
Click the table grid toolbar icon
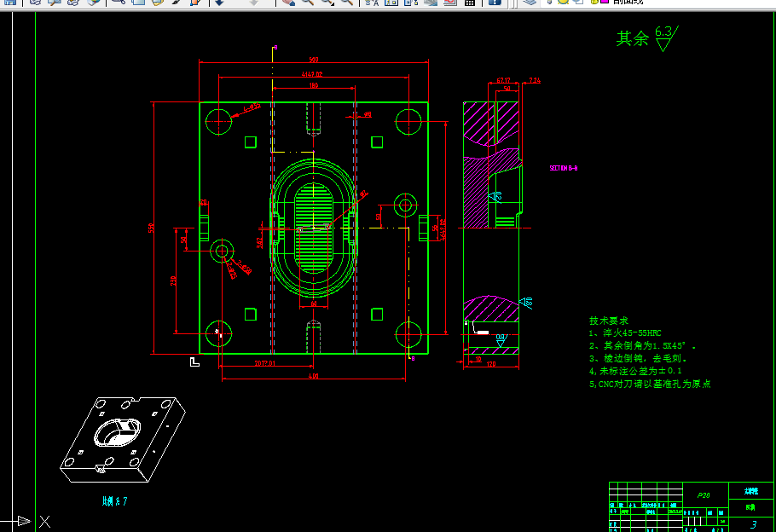pos(470,2)
